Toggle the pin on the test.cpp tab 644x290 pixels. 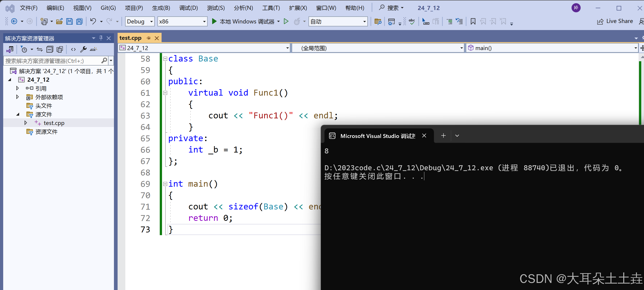point(149,38)
